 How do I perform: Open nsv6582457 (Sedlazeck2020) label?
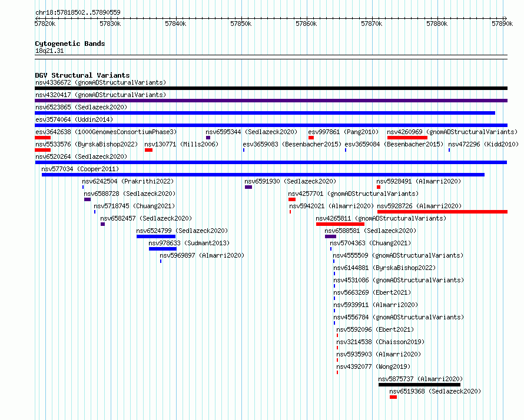(146, 218)
